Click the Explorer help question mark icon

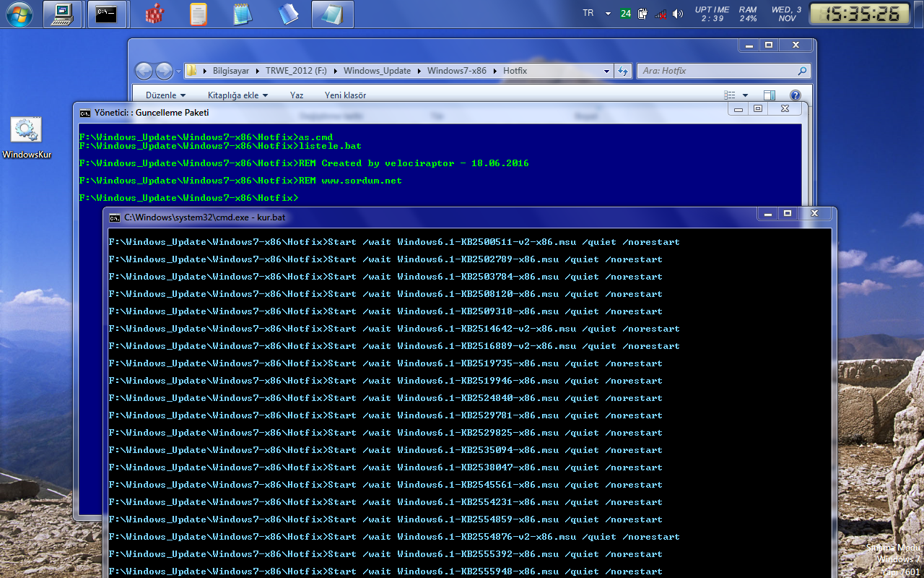pyautogui.click(x=795, y=95)
